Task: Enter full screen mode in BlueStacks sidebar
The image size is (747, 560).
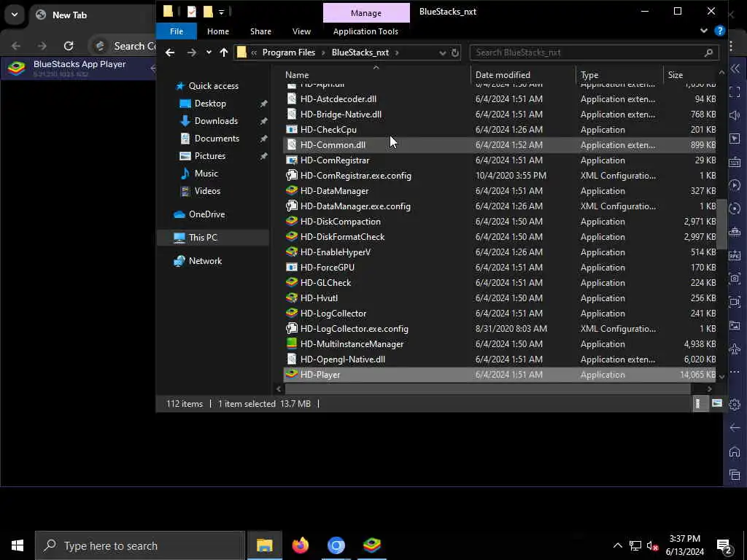Action: click(x=735, y=92)
